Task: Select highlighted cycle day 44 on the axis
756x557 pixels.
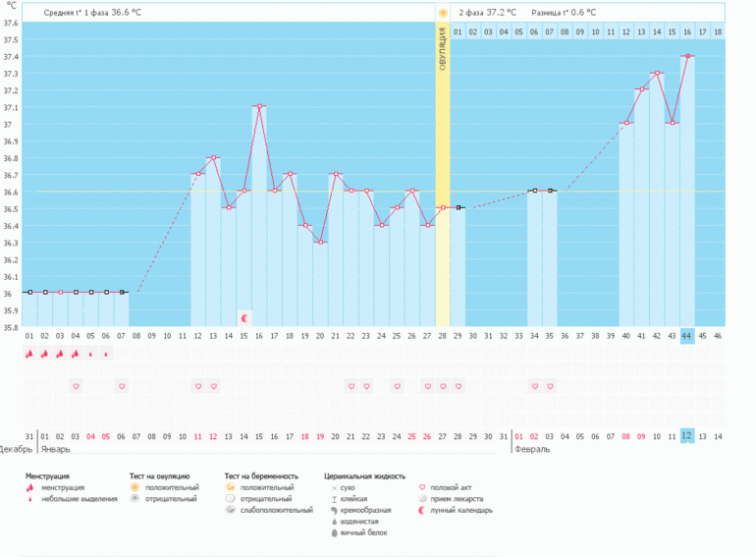Action: (687, 336)
